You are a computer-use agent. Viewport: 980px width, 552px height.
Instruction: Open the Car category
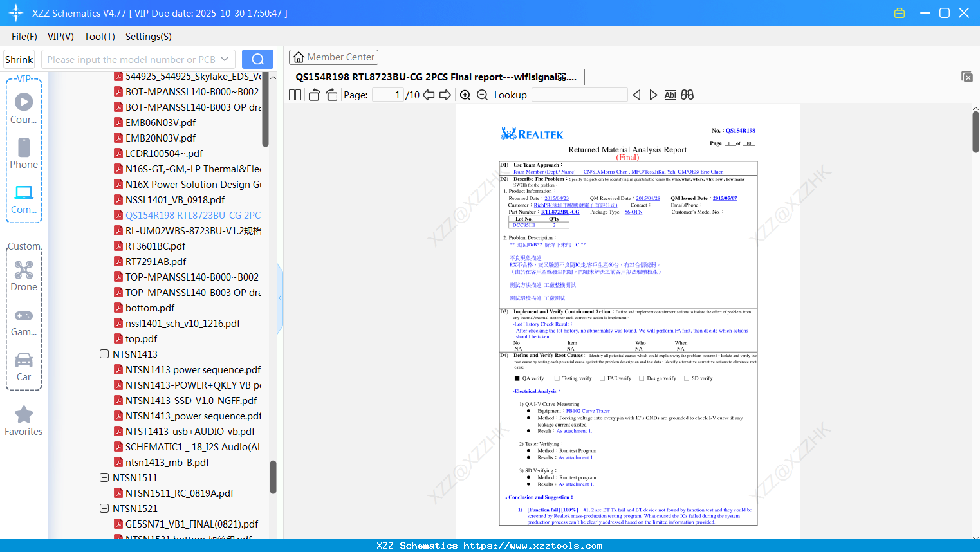click(x=24, y=367)
